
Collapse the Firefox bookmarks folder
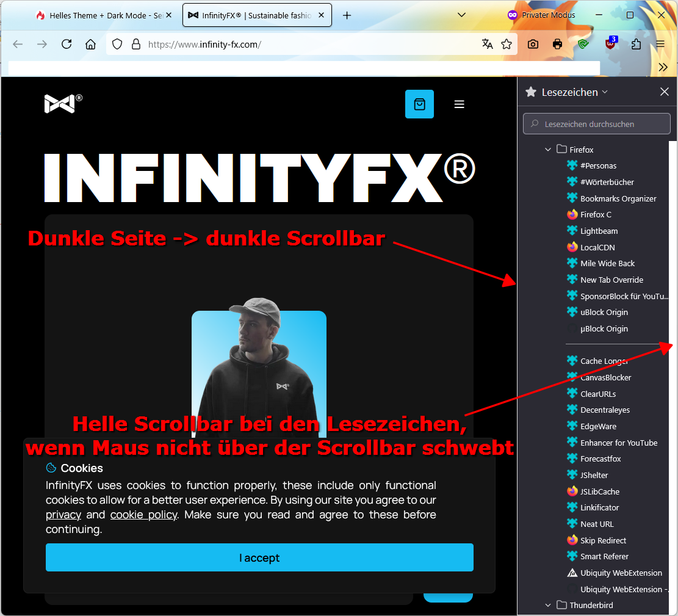click(x=548, y=150)
